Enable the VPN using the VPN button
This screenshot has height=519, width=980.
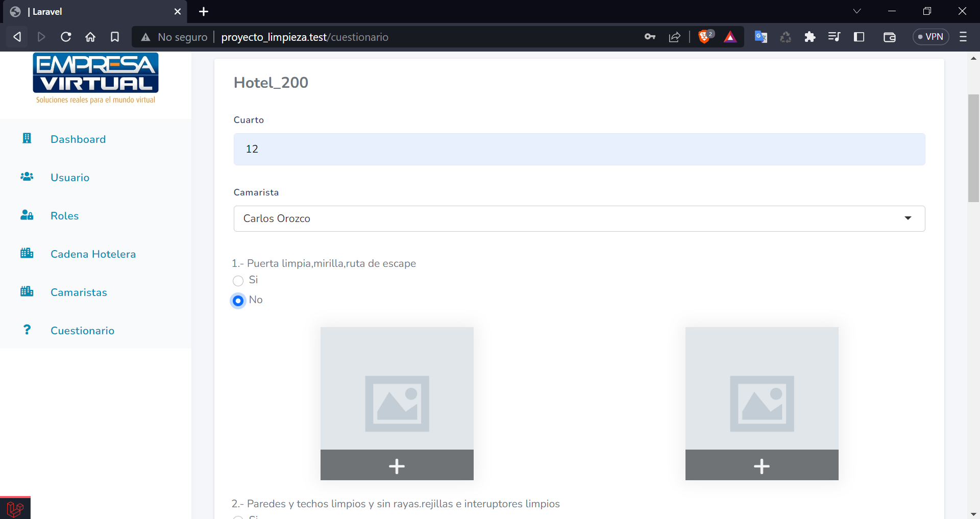(x=930, y=36)
